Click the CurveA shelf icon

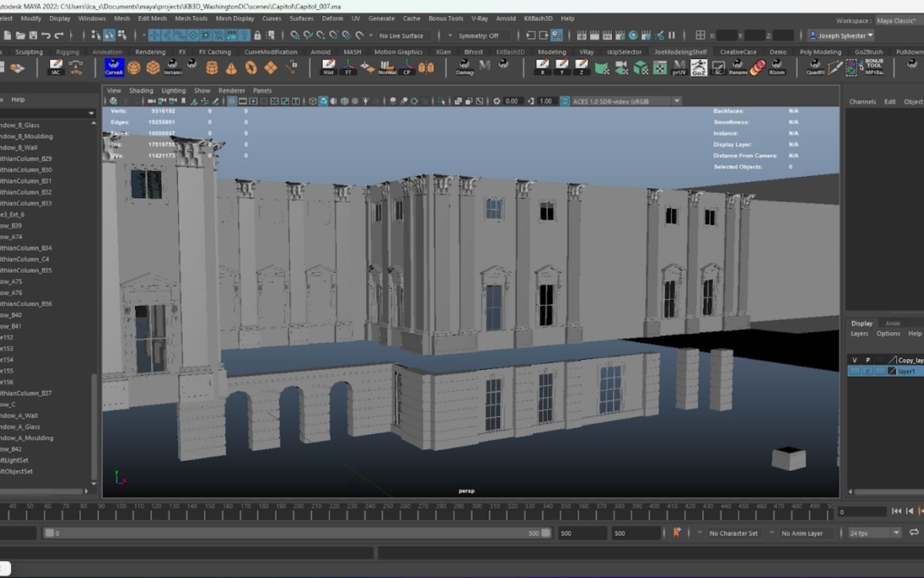point(114,68)
